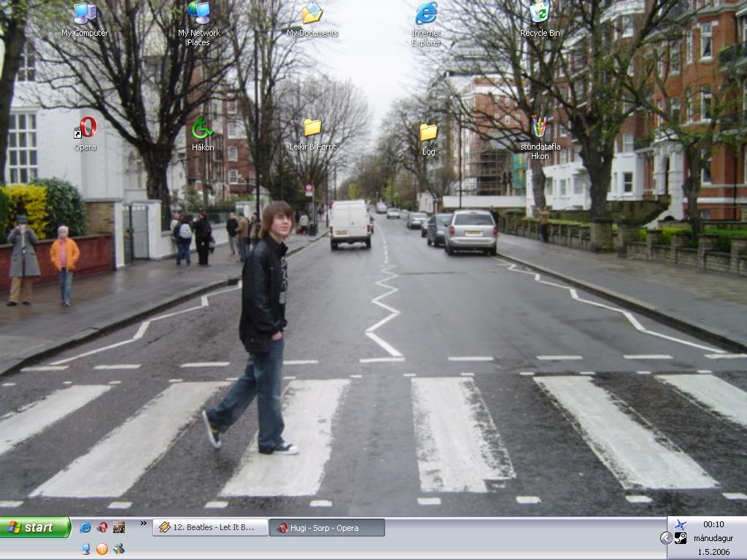The height and width of the screenshot is (560, 747).
Task: Switch to the Hugi - Sorp - Opera window
Action: (327, 528)
